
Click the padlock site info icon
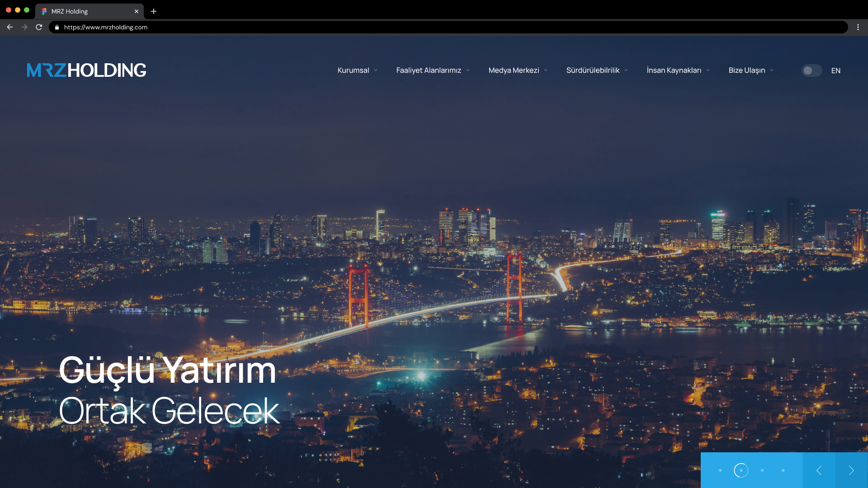click(x=57, y=27)
